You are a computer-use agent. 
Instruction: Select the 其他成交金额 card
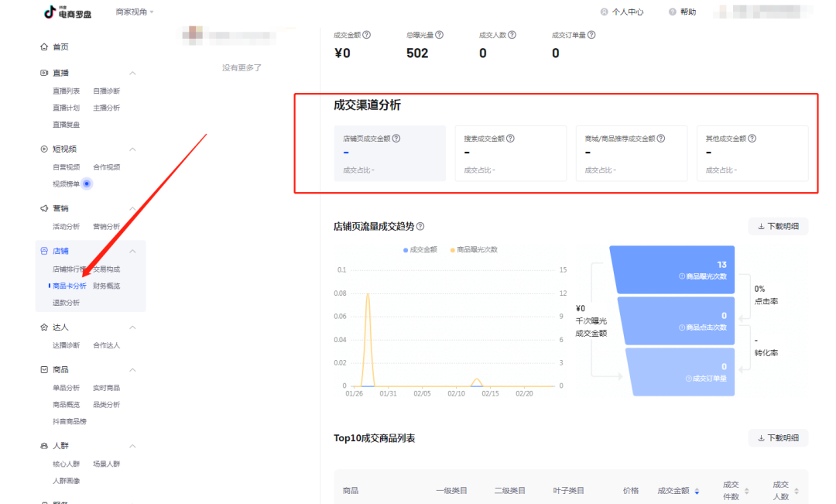[x=753, y=153]
